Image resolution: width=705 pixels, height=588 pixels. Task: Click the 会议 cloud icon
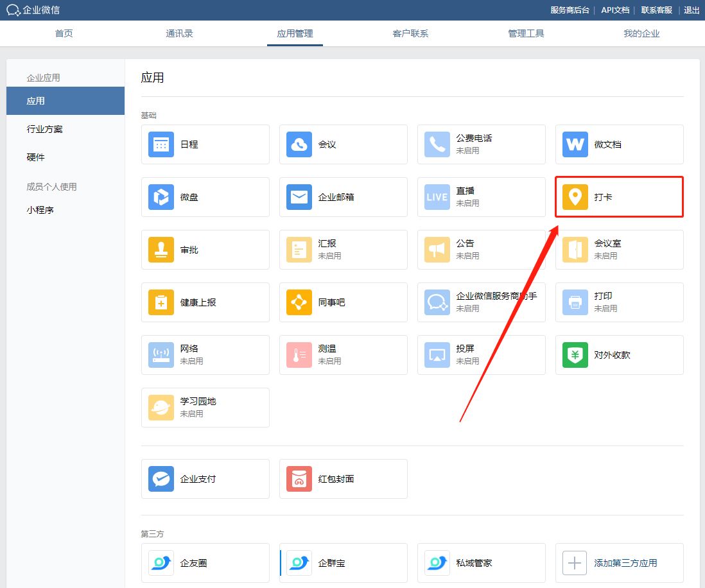pos(299,144)
